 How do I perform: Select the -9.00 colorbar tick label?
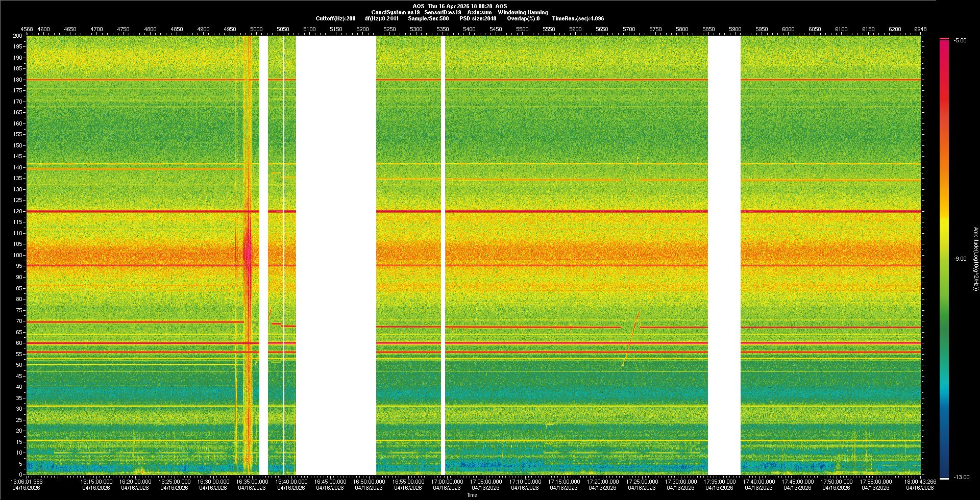point(960,259)
